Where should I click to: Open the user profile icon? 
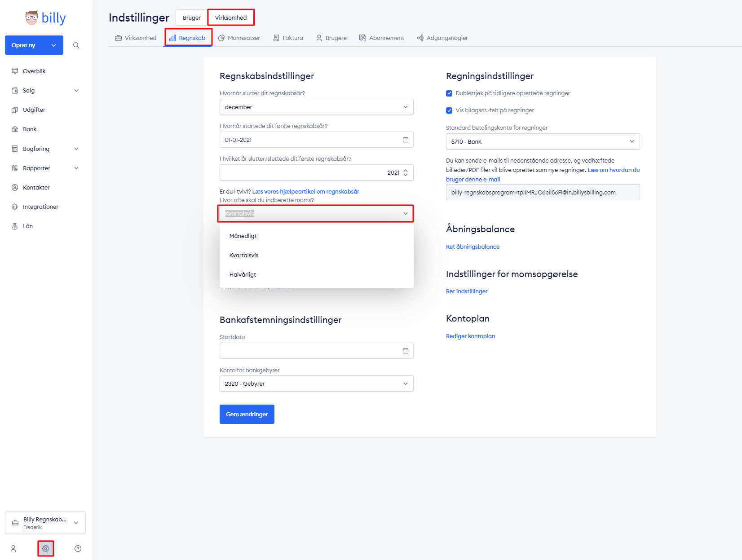click(13, 549)
